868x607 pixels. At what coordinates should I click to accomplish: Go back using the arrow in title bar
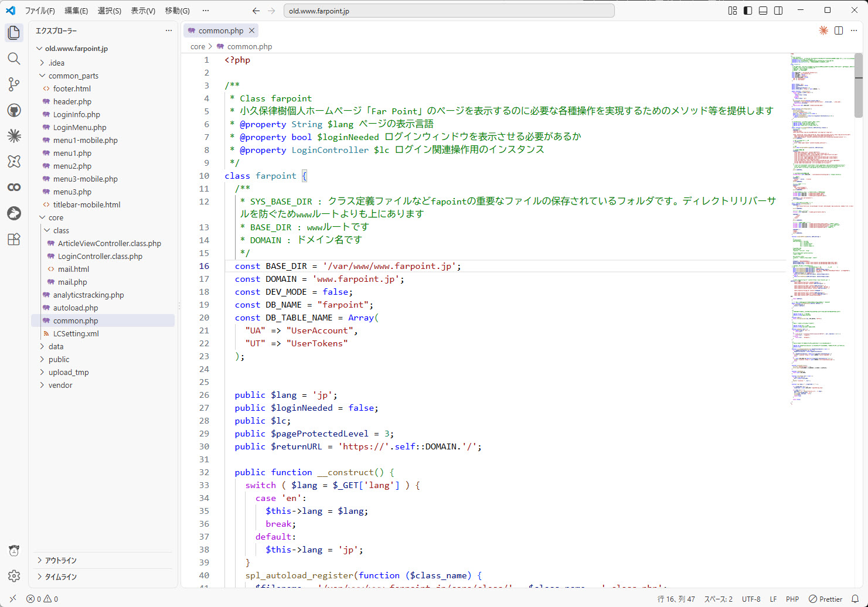256,11
